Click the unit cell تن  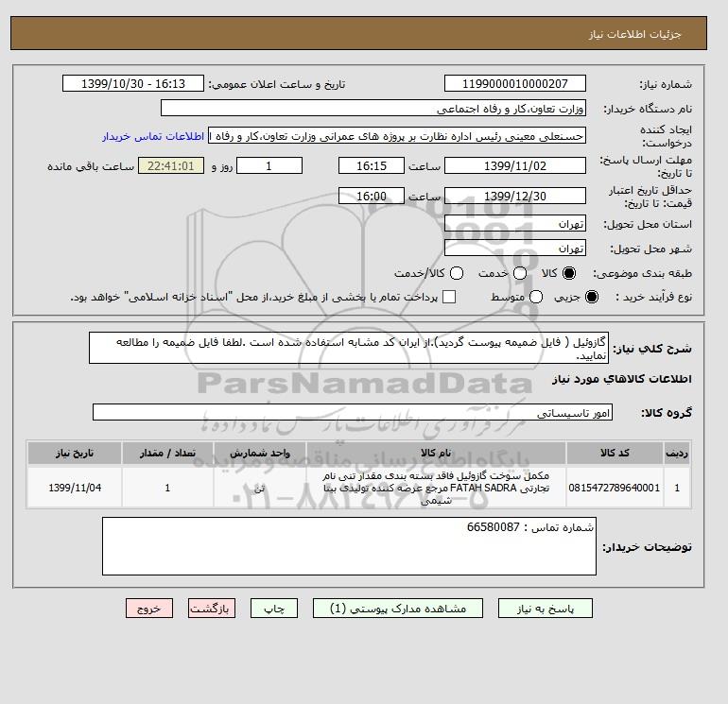[x=260, y=488]
